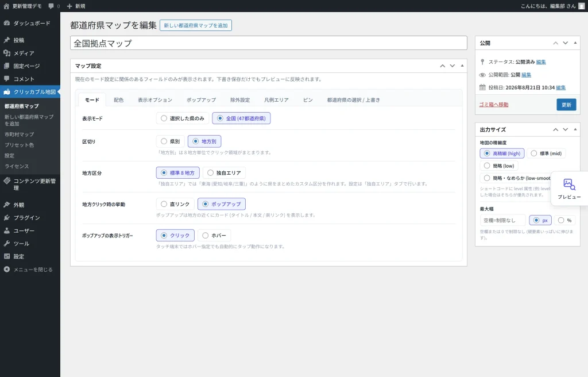The image size is (588, 377).
Task: Select 簡略 (low) map precision
Action: pos(499,166)
